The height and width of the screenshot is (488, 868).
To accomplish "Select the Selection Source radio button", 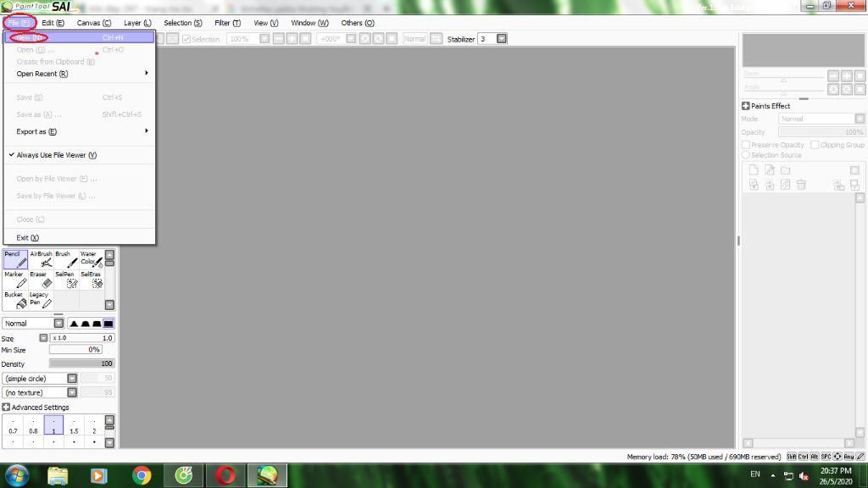I will (746, 155).
